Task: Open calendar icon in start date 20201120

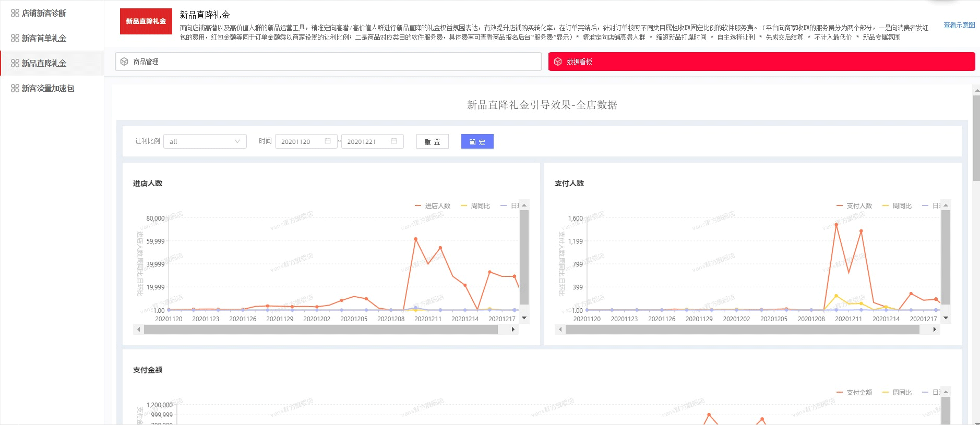Action: click(x=328, y=141)
